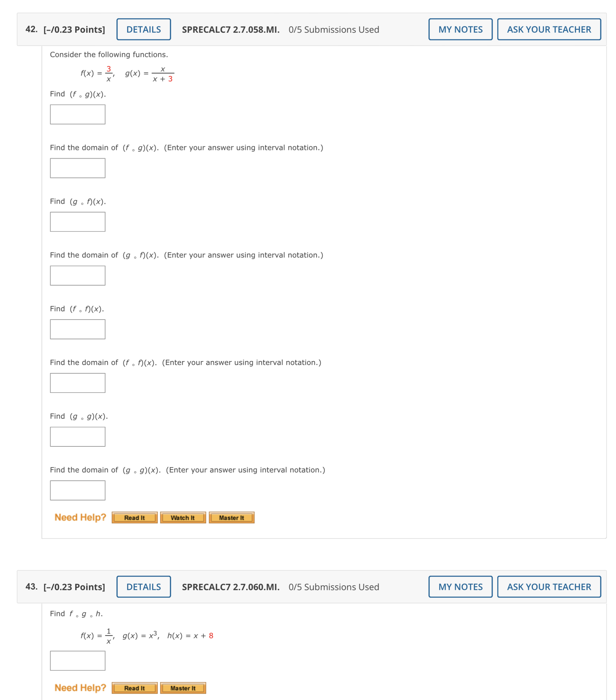Open DETAILS for question 43
616x700 pixels.
[143, 587]
